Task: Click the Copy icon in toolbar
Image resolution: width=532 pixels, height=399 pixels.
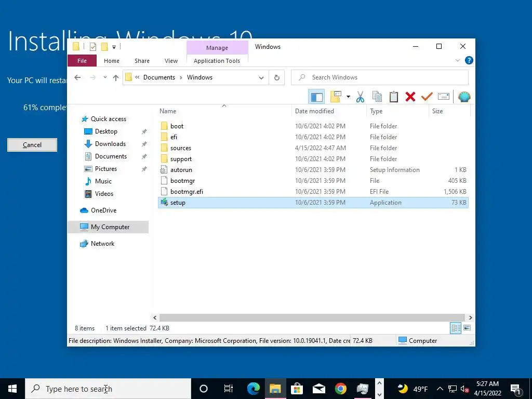Action: click(x=377, y=97)
